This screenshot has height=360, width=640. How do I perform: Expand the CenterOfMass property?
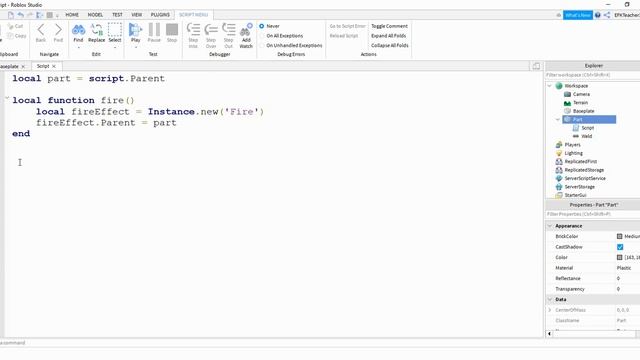click(549, 310)
